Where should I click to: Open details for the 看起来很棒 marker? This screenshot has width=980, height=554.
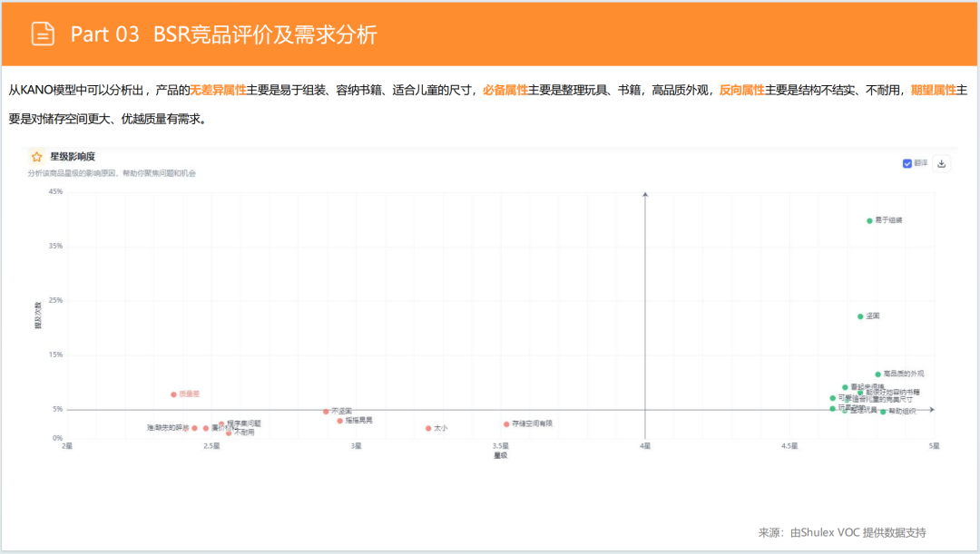[x=845, y=387]
